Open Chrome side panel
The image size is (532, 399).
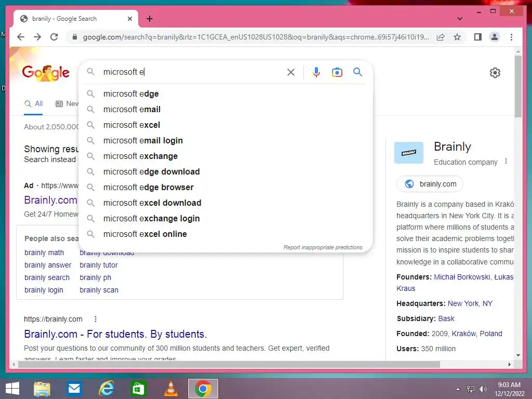coord(478,37)
